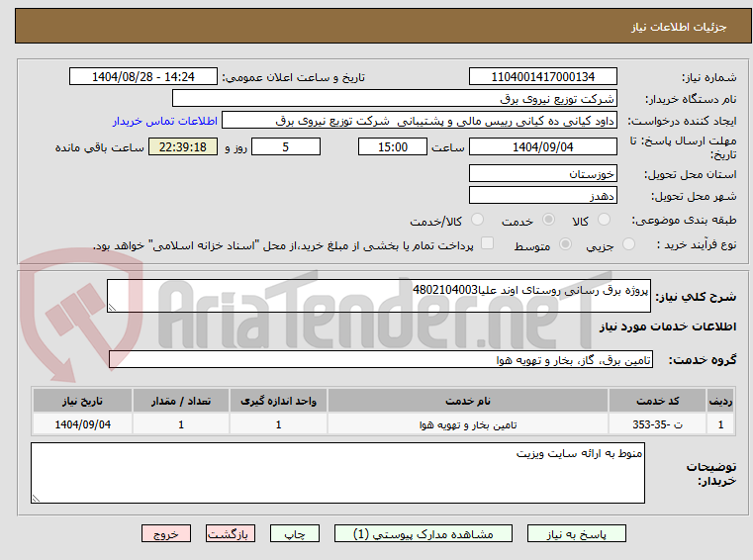Click the province field خوزستان
This screenshot has width=753, height=560.
[x=542, y=173]
